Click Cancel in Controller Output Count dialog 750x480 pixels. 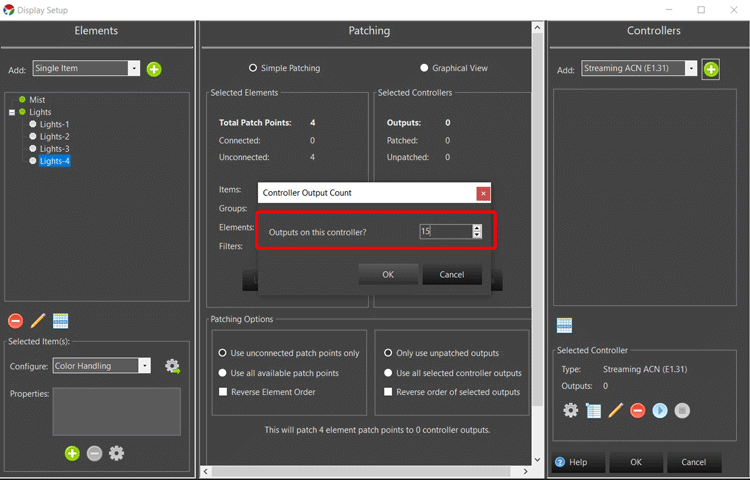(x=452, y=274)
